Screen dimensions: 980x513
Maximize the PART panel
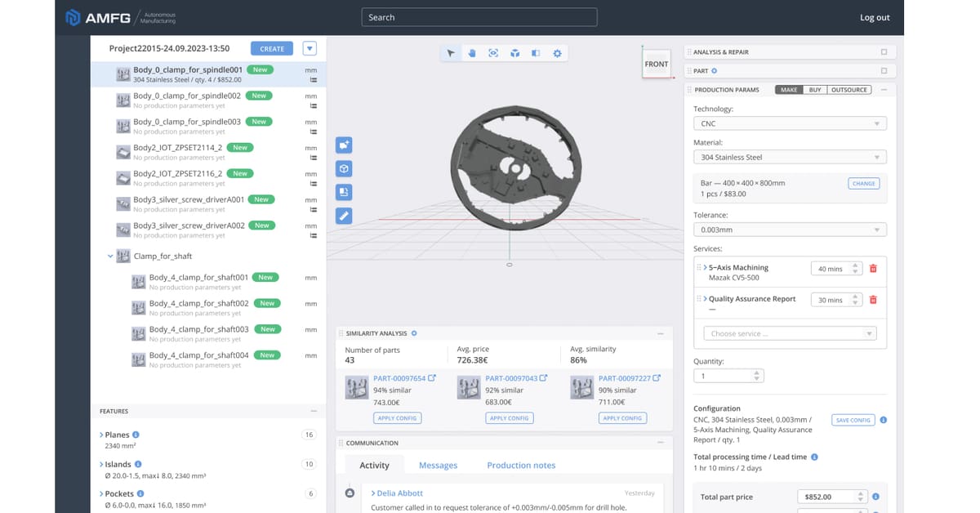[884, 71]
